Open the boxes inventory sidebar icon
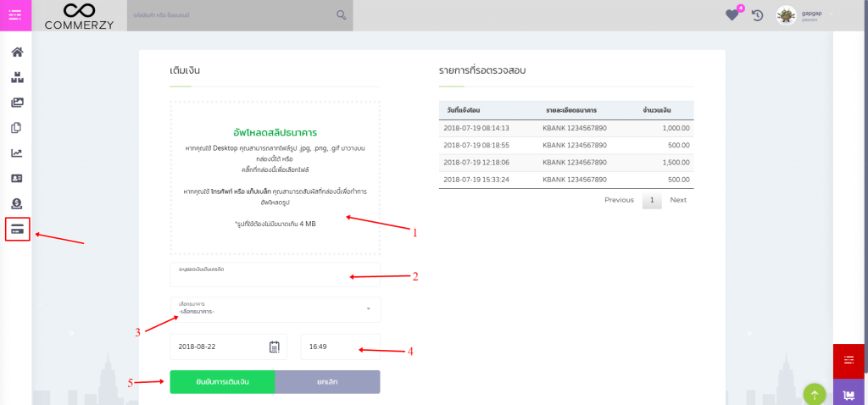Viewport: 868px width, 405px height. click(x=17, y=77)
